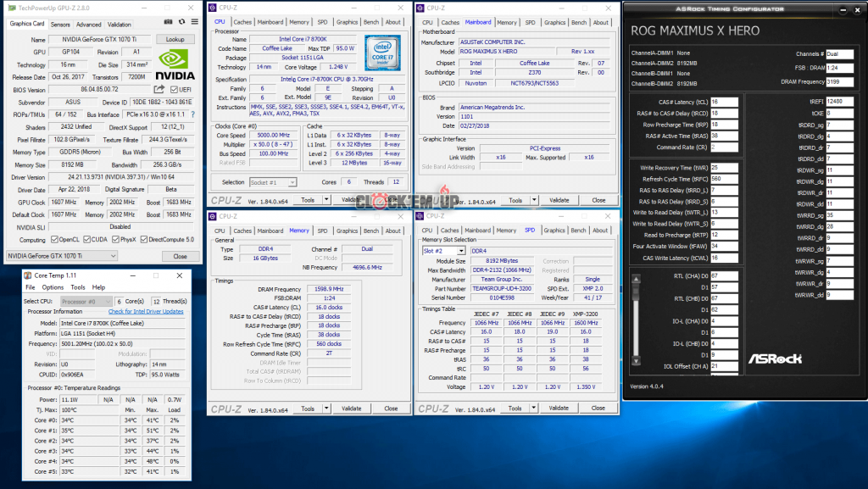Switch to the Sensors tab in GPU-Z
Screen dimensions: 868x489
coord(60,25)
